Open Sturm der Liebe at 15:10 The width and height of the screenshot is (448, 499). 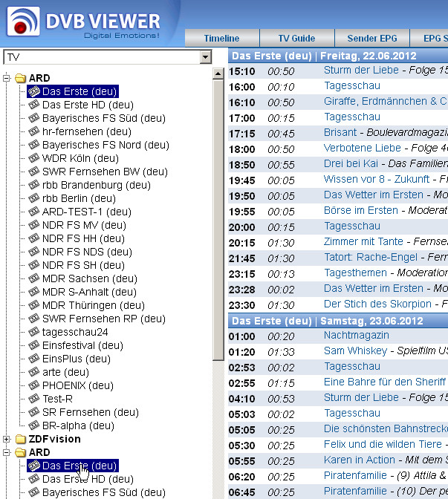(x=361, y=70)
